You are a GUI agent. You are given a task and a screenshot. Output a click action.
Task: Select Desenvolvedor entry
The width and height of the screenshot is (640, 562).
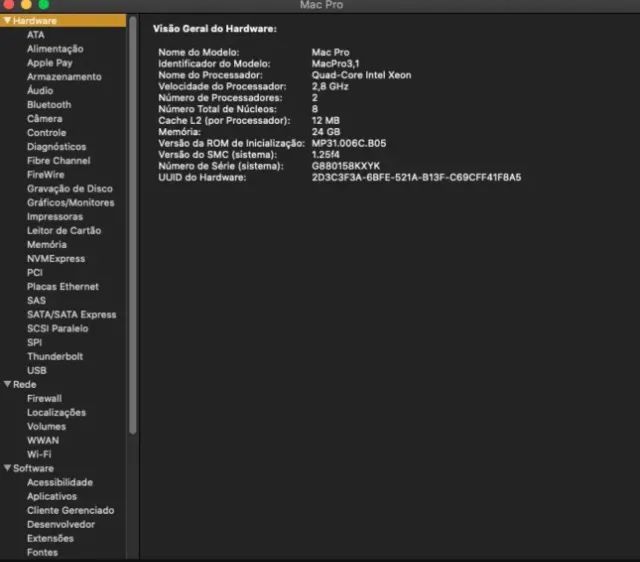61,524
